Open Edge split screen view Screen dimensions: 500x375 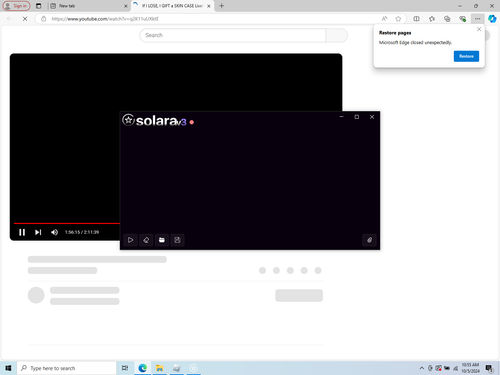[416, 19]
